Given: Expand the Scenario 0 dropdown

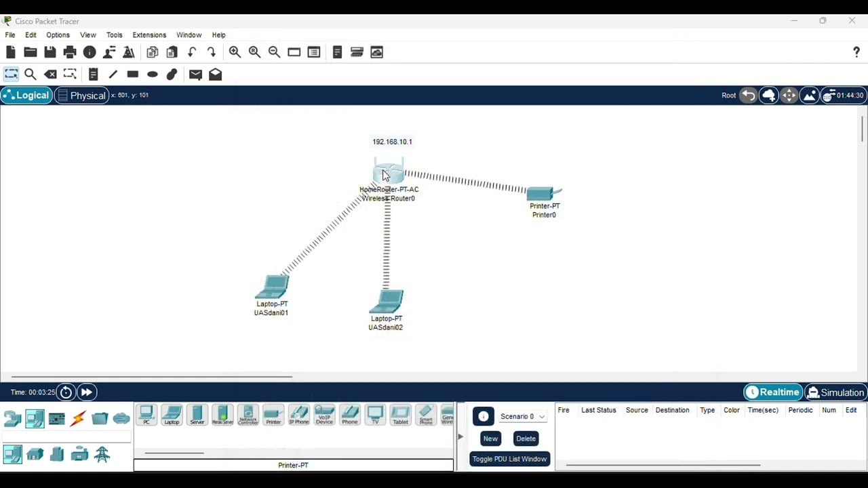Looking at the screenshot, I should [x=522, y=416].
